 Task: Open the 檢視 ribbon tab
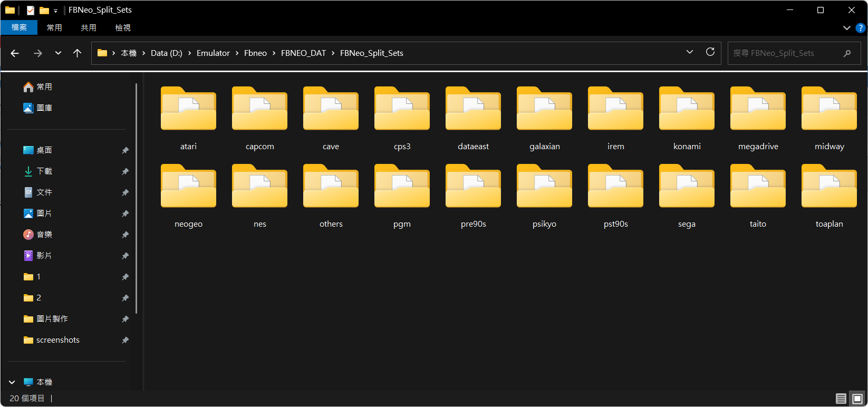point(122,27)
